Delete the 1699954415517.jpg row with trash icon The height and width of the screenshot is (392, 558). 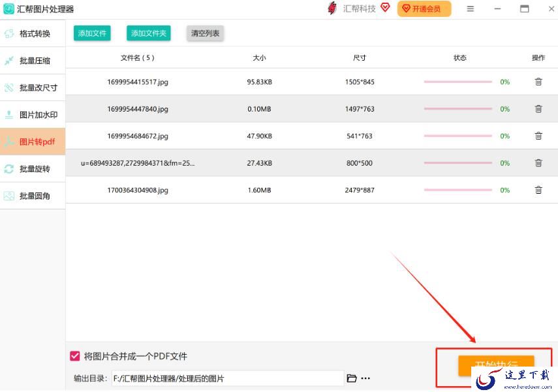[538, 82]
